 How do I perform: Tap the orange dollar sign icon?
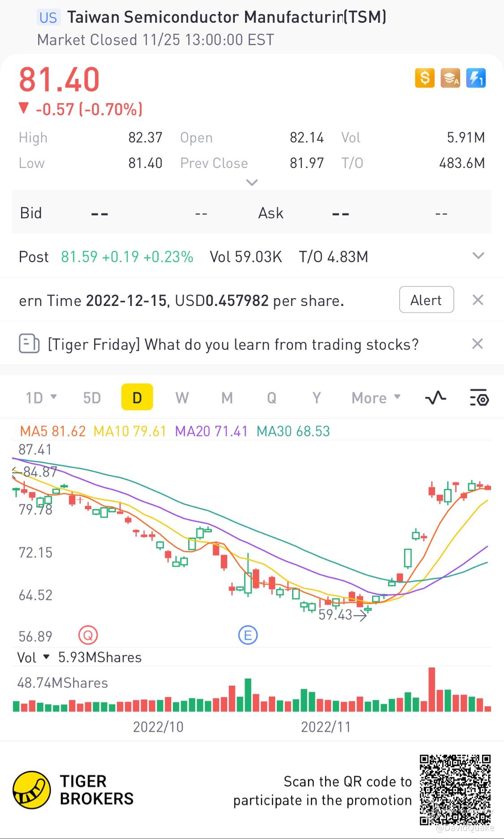click(x=424, y=78)
